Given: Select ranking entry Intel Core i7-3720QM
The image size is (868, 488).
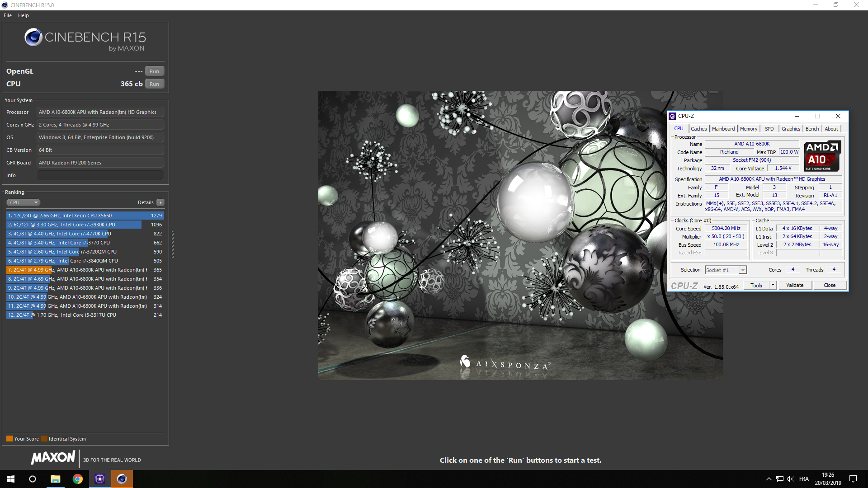Looking at the screenshot, I should [x=85, y=252].
